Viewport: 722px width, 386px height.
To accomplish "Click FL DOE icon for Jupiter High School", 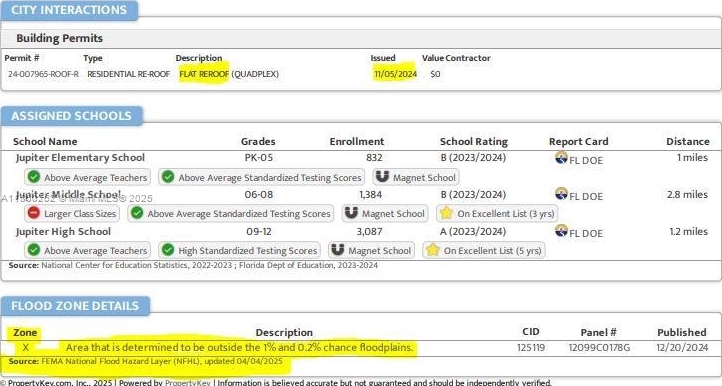I will click(x=561, y=230).
